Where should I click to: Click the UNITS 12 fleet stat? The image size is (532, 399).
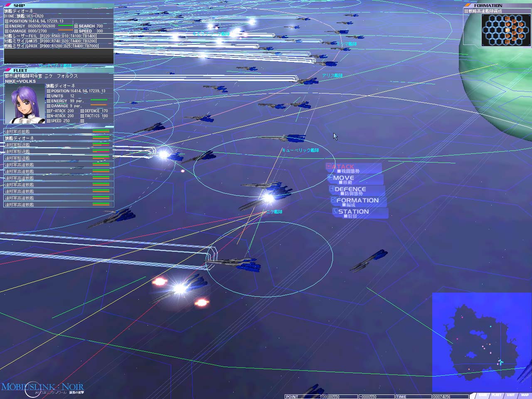[x=61, y=96]
